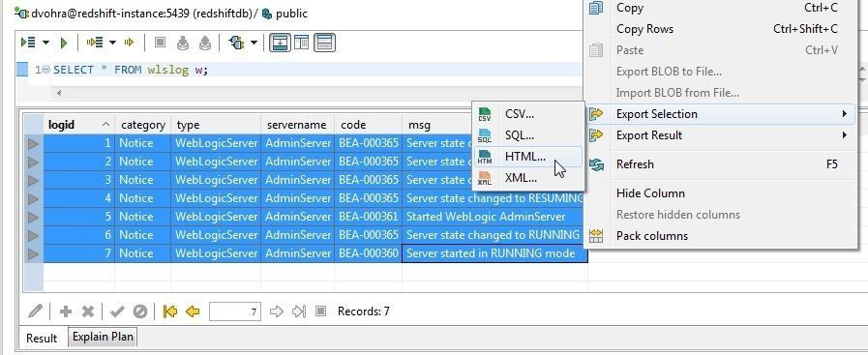868x355 pixels.
Task: Click the yellow step-through script icon
Action: tap(95, 43)
